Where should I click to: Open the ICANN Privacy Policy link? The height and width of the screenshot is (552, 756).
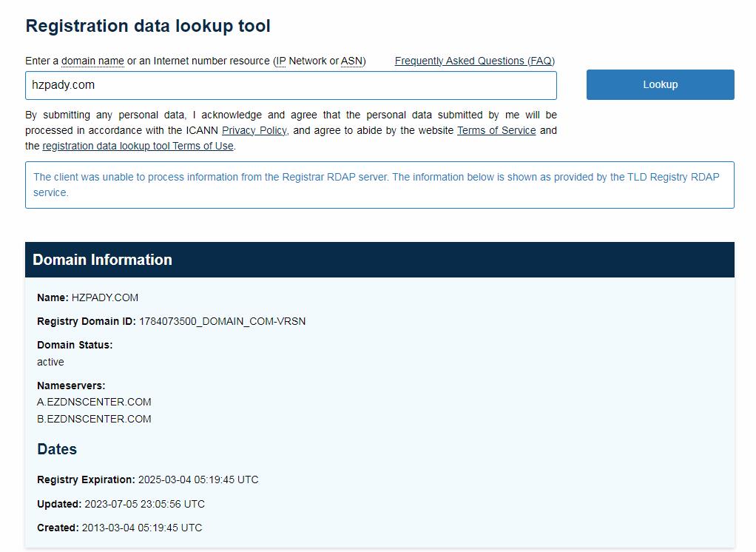pyautogui.click(x=254, y=130)
